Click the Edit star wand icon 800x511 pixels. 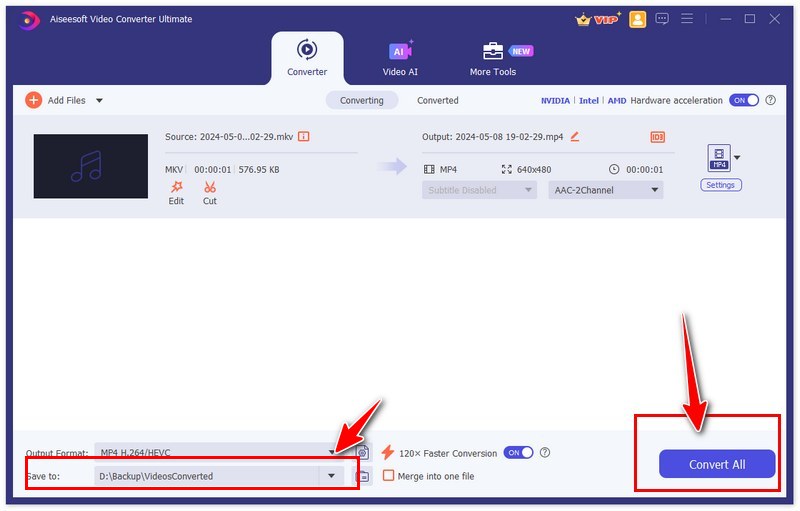click(x=177, y=187)
